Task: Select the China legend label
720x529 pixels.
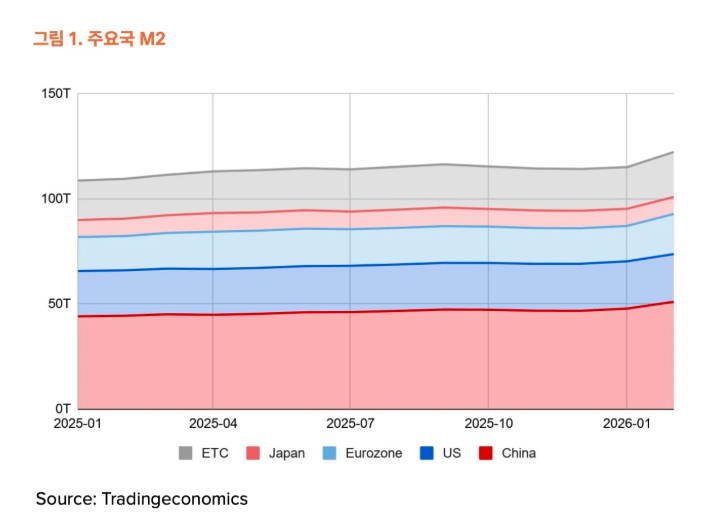Action: (519, 453)
